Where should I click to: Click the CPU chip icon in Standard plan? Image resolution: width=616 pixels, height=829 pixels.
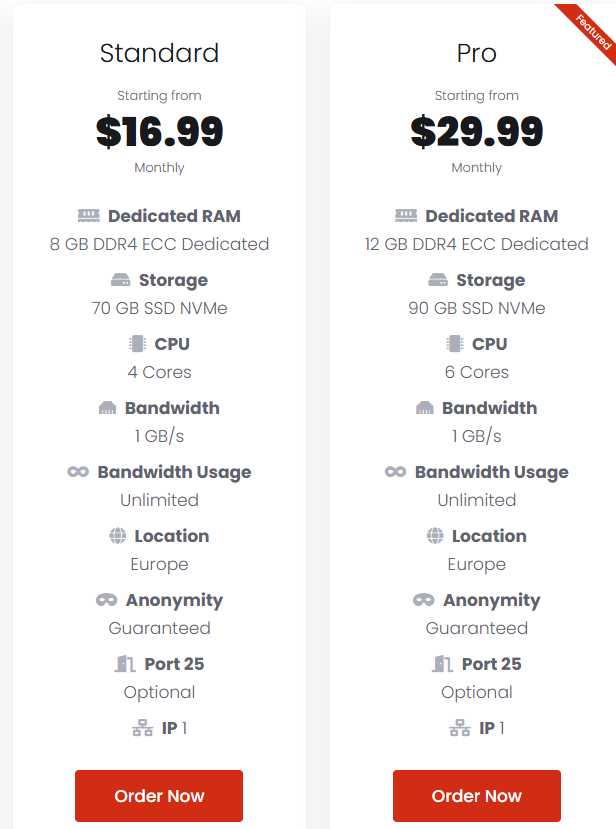(137, 344)
